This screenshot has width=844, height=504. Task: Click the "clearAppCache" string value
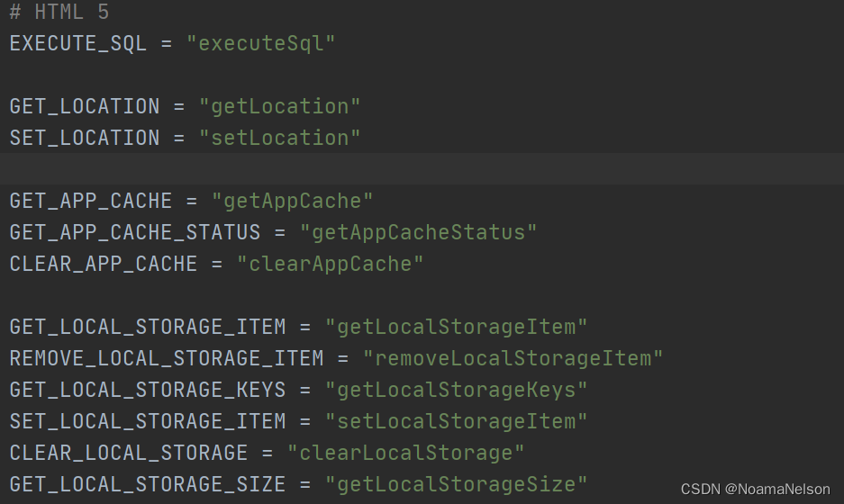(x=330, y=264)
